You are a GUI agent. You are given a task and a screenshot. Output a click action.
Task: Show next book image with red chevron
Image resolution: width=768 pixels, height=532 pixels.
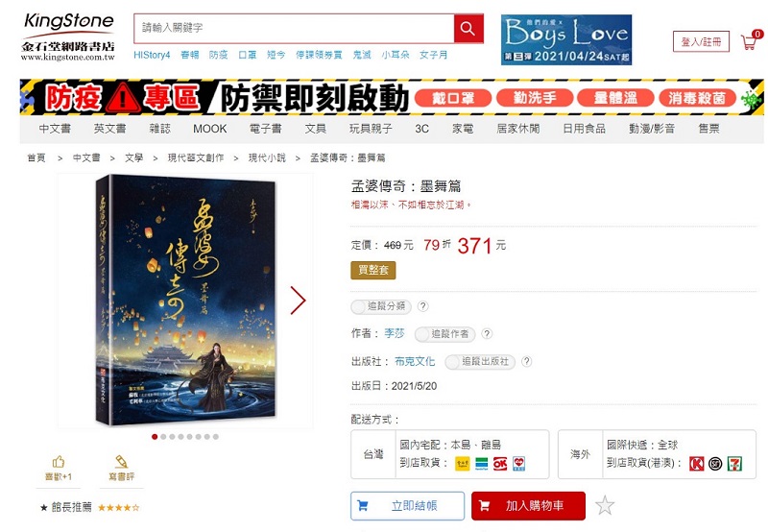click(x=298, y=301)
